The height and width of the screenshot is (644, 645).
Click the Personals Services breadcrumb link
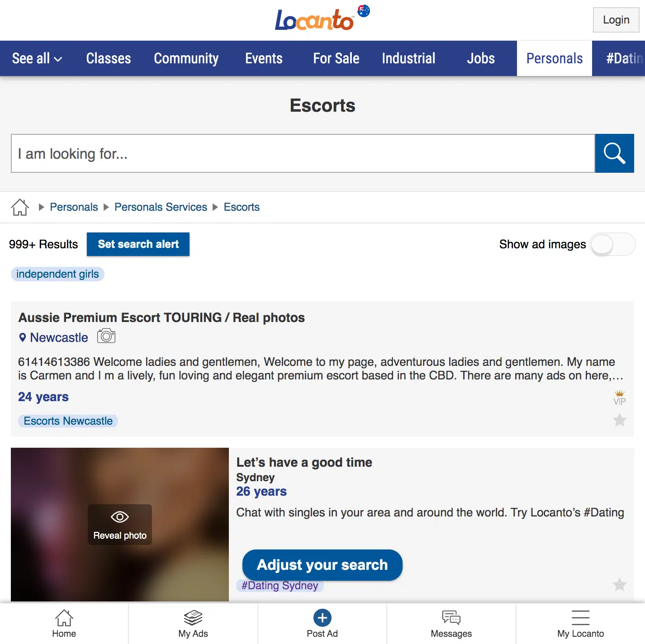[x=161, y=207]
